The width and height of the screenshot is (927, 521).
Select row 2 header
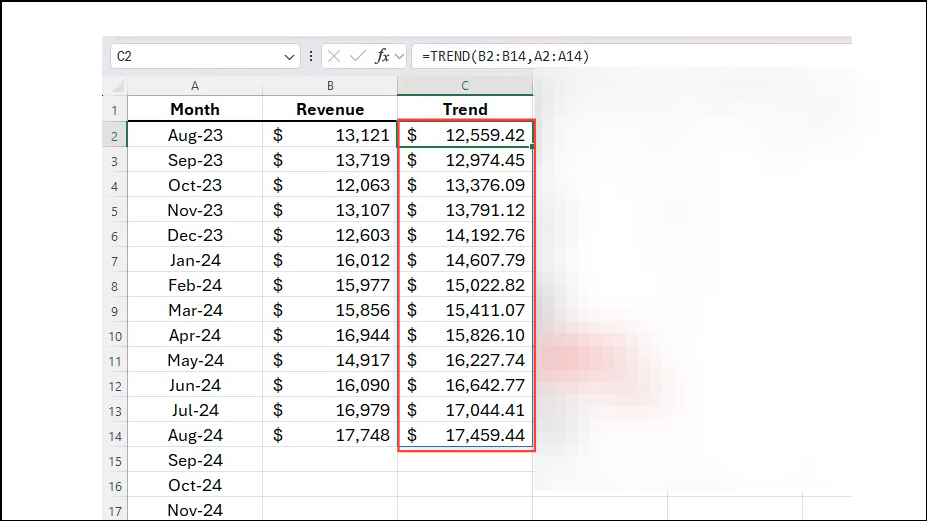[x=115, y=135]
